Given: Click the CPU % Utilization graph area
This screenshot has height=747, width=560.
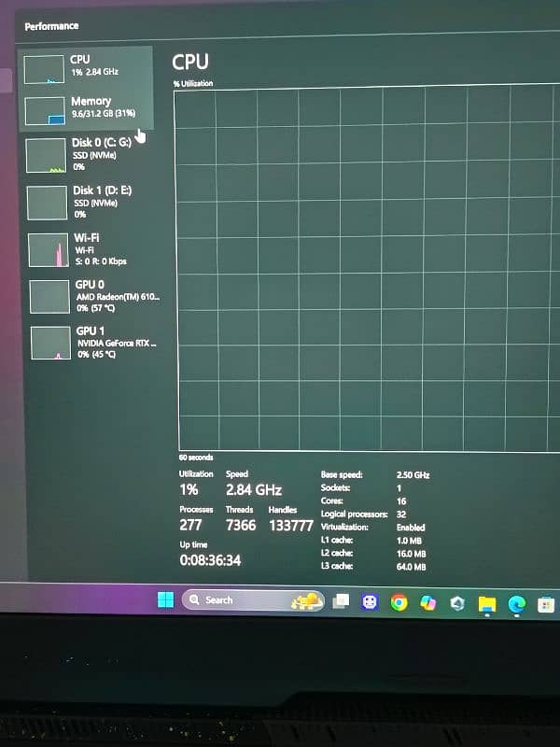Looking at the screenshot, I should coord(367,268).
